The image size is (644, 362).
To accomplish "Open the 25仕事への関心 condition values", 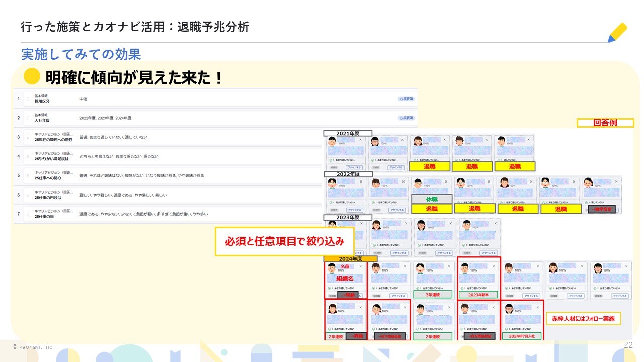I will [x=142, y=176].
